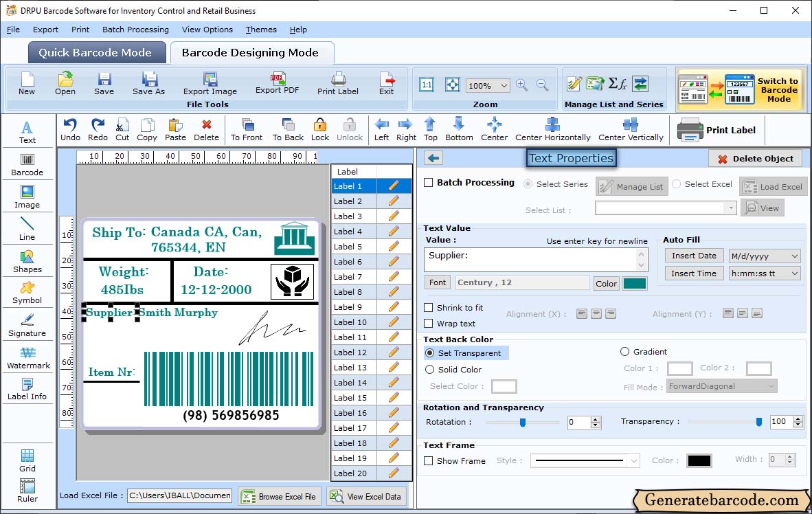
Task: Click the Open file icon
Action: (65, 83)
